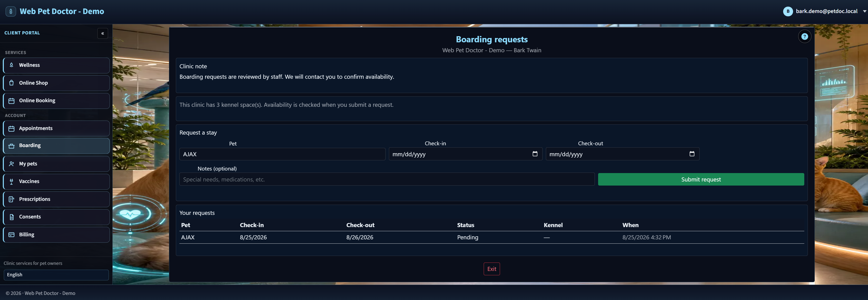Screen dimensions: 868x300
Task: Click the Appointments calendar icon
Action: pyautogui.click(x=11, y=128)
